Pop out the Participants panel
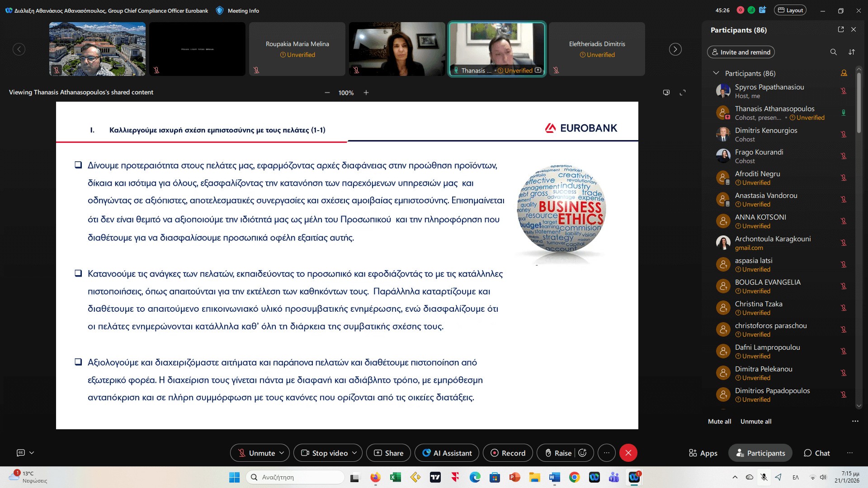Viewport: 868px width, 488px height. pyautogui.click(x=841, y=29)
